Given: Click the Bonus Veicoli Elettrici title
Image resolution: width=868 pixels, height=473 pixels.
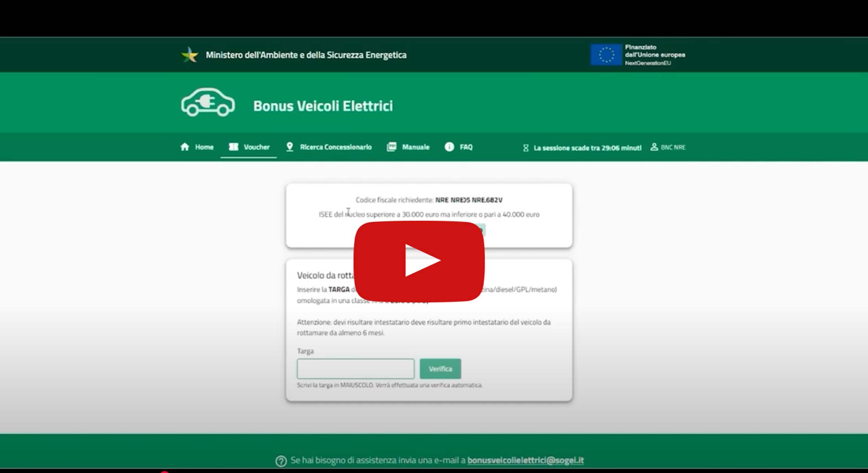Looking at the screenshot, I should point(323,106).
